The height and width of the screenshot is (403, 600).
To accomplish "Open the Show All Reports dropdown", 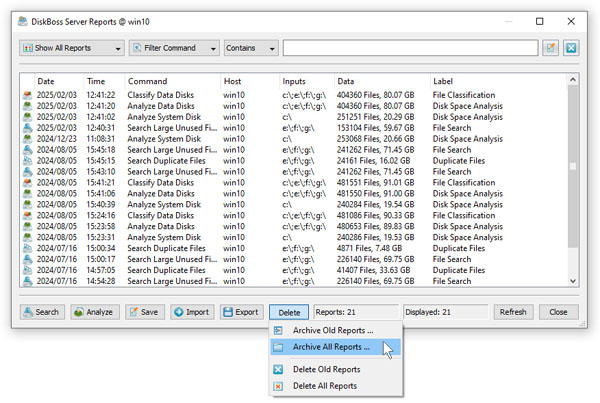I will coord(72,48).
